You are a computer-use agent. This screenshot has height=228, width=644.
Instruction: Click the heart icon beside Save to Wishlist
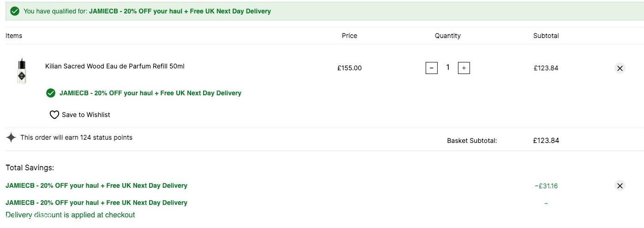pos(54,115)
